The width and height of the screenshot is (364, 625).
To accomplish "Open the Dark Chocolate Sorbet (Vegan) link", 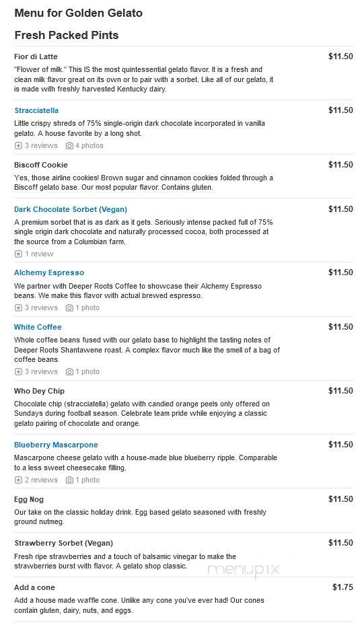I will coord(71,209).
